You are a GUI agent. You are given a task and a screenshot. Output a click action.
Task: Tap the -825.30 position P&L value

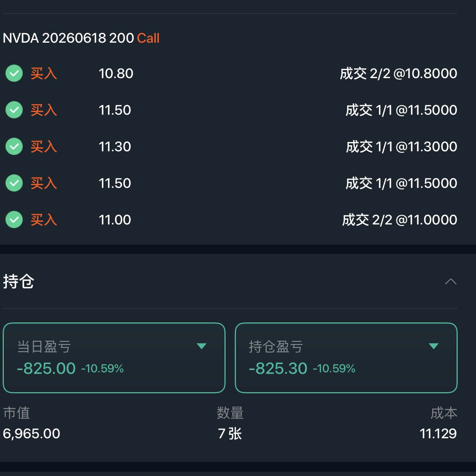278,369
